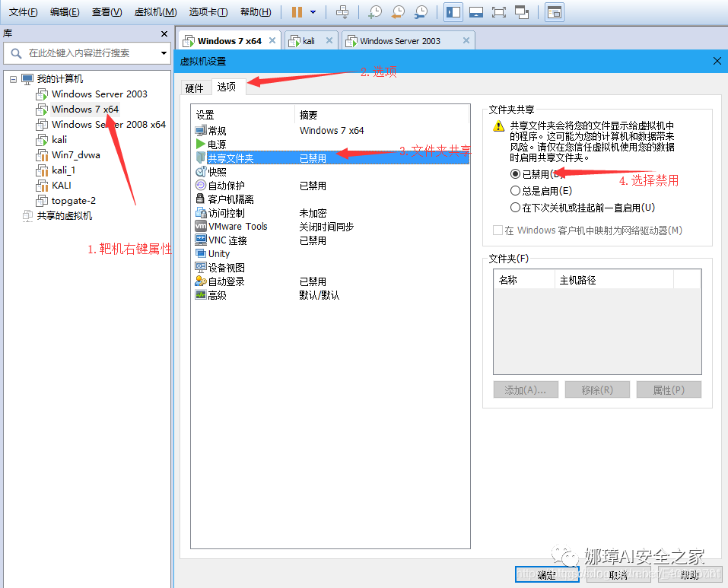The width and height of the screenshot is (728, 588).
Task: Click the 属性(P) button
Action: click(x=669, y=390)
